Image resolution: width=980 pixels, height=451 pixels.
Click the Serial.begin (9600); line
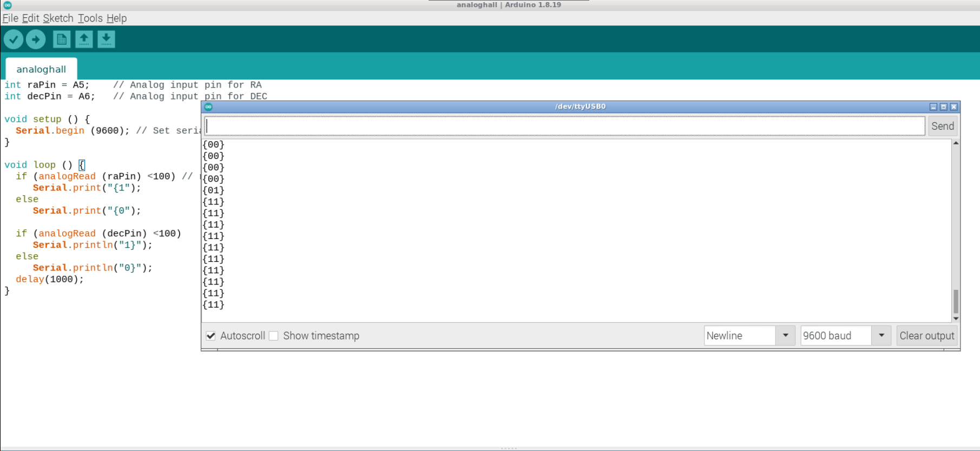[x=73, y=130]
